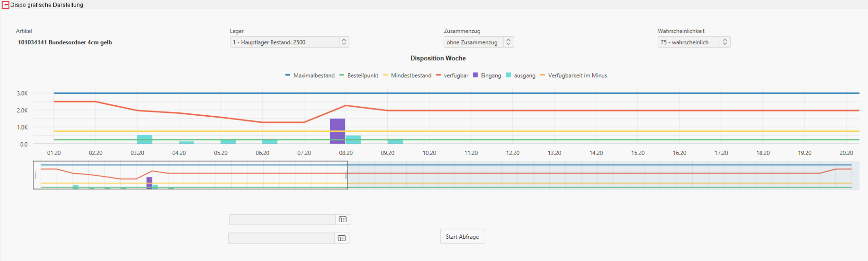Click the purple Eingang bar at week 08.20

point(337,131)
